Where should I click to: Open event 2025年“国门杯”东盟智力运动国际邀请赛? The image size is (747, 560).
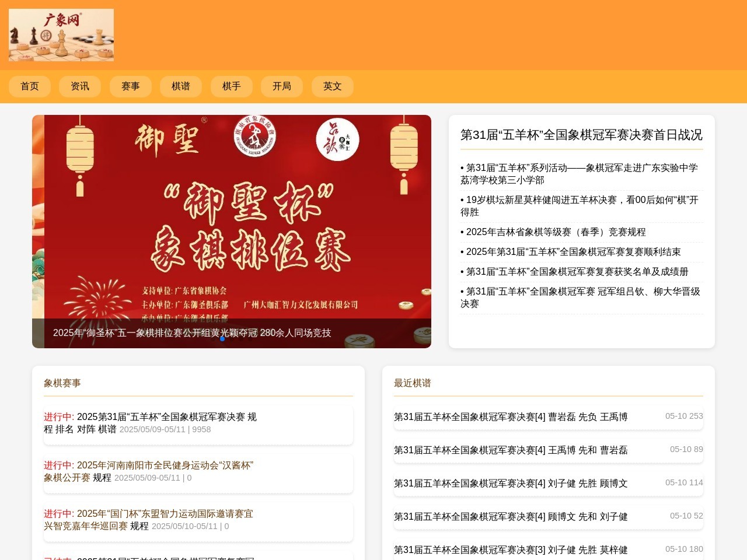click(149, 520)
